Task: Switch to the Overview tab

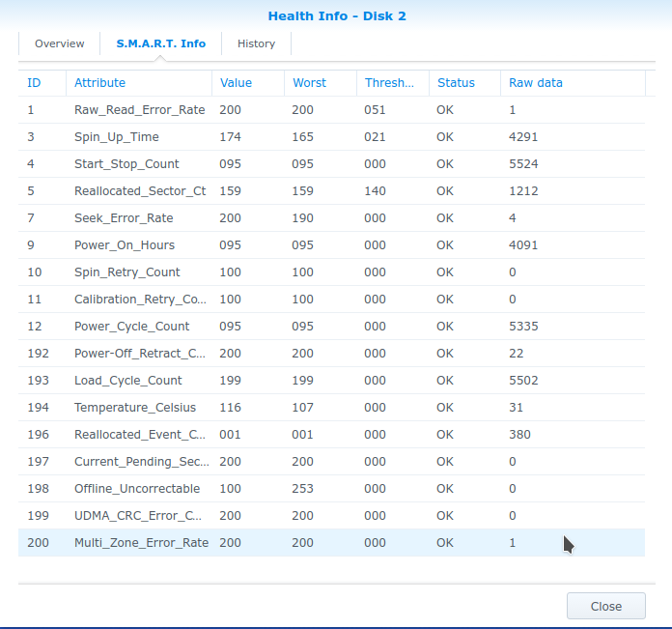Action: point(60,43)
